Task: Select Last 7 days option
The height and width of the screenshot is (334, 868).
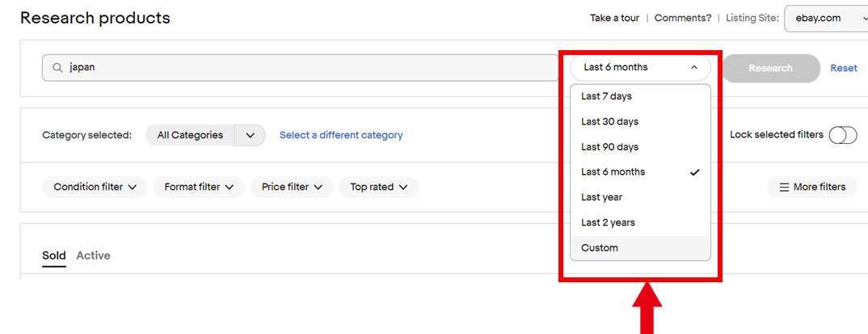Action: [606, 96]
